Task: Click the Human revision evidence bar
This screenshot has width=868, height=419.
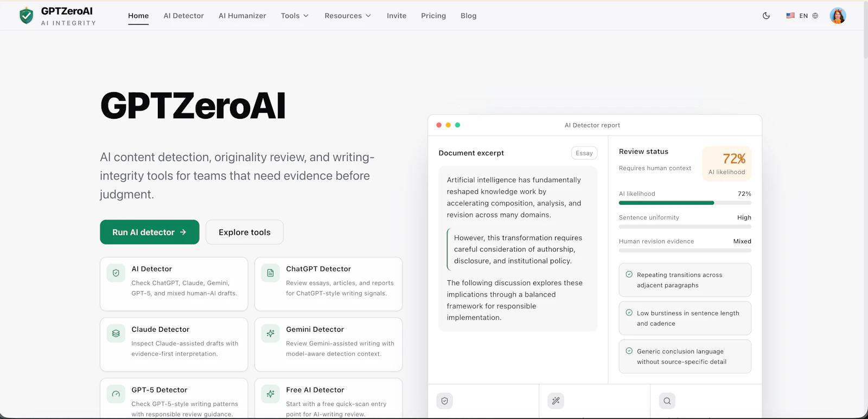Action: coord(685,250)
